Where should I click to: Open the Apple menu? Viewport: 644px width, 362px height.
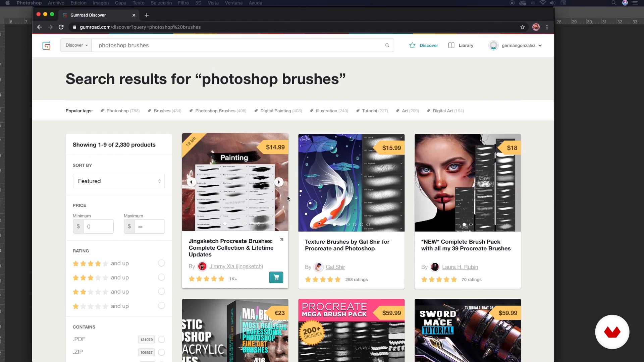(7, 3)
